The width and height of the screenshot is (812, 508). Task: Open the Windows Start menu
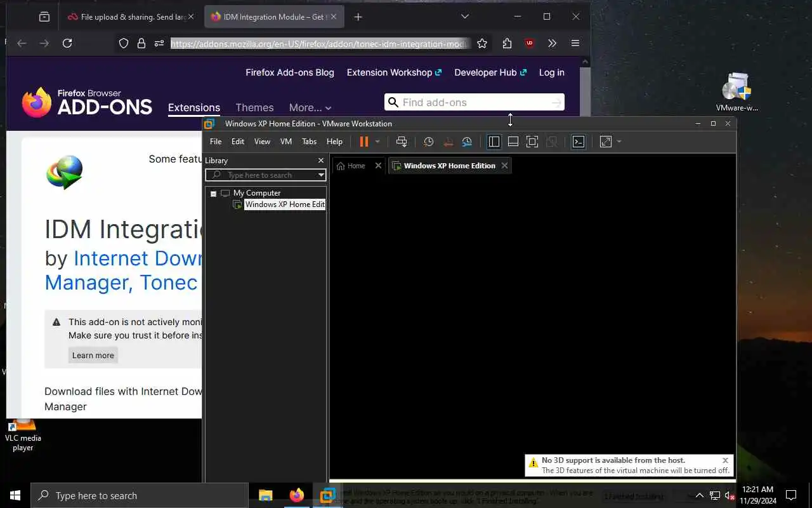(15, 495)
